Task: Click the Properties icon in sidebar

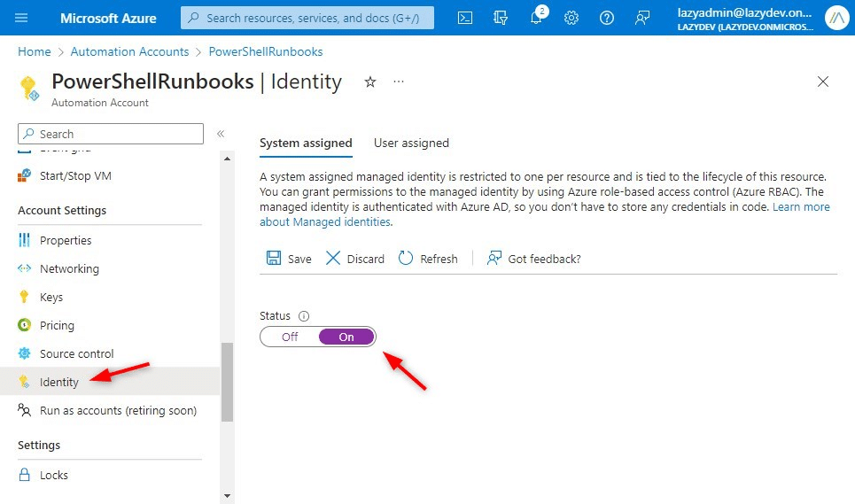Action: coord(24,240)
